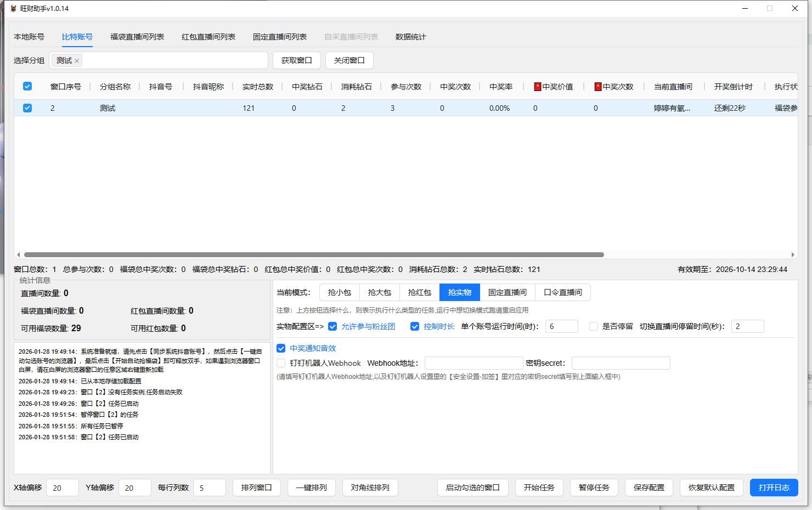Click the 打开日志 button
Image resolution: width=812 pixels, height=510 pixels.
pos(774,488)
